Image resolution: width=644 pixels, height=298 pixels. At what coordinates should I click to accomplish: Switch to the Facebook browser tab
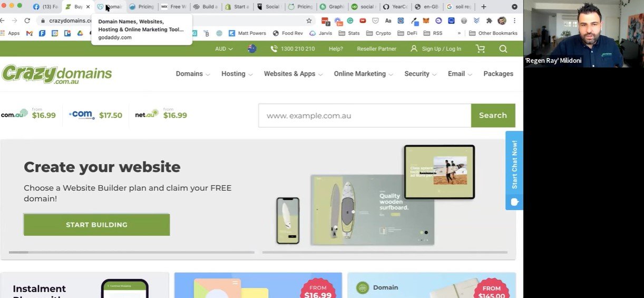(x=46, y=7)
